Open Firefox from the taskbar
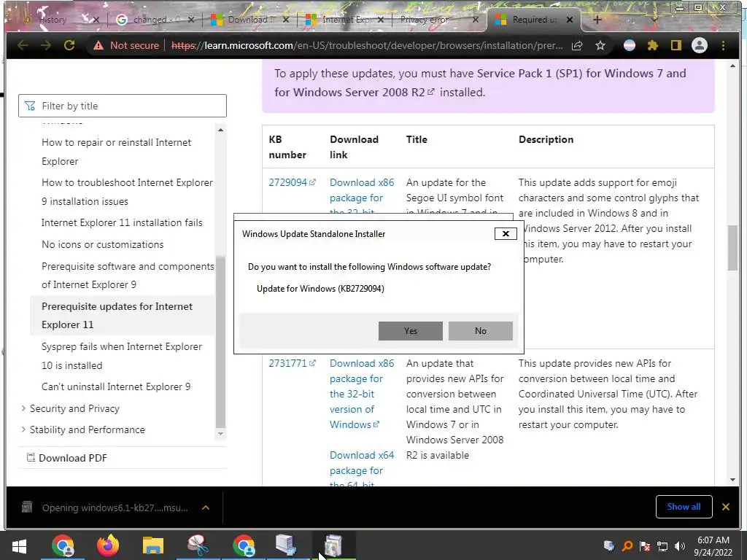747x560 pixels. tap(108, 545)
